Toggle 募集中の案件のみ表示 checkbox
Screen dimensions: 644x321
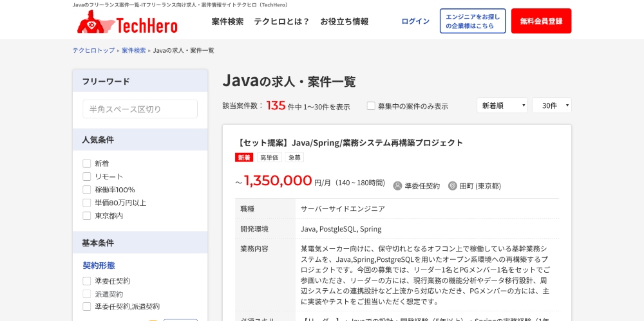click(x=371, y=106)
